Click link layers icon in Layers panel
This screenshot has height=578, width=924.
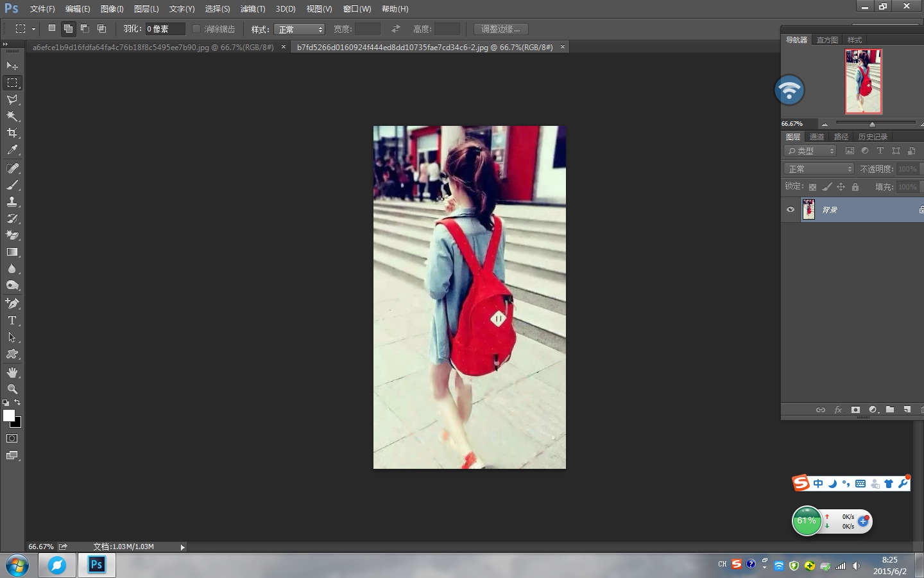(x=821, y=410)
